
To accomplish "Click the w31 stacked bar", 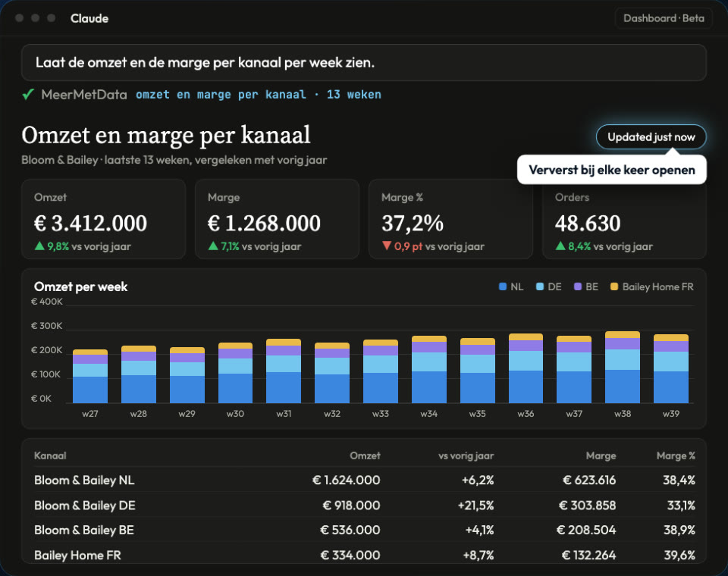I will point(284,371).
